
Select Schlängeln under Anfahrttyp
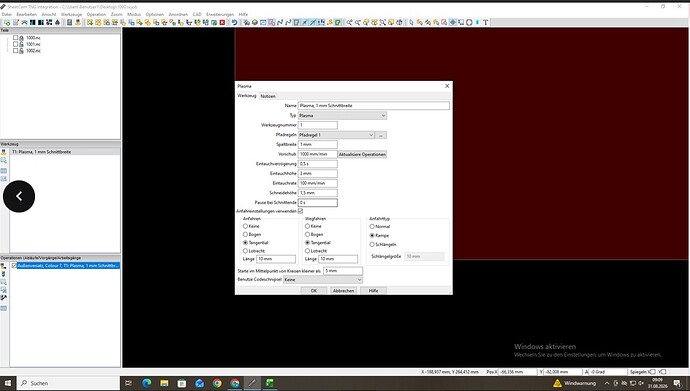[372, 244]
